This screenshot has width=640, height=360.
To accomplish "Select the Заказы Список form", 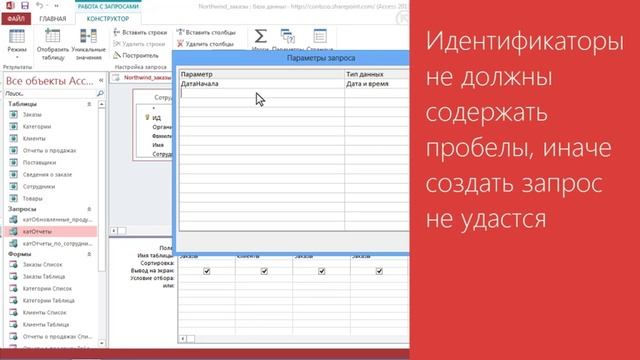I will 51,264.
